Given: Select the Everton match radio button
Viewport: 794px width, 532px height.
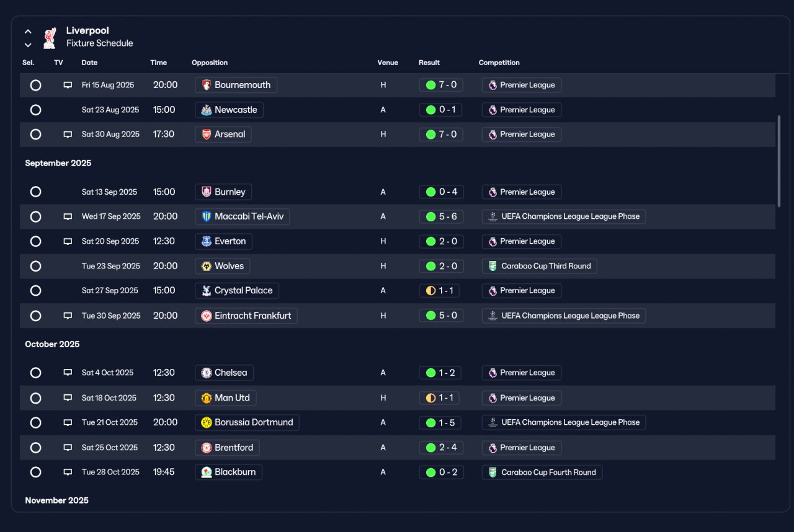Looking at the screenshot, I should pyautogui.click(x=35, y=241).
